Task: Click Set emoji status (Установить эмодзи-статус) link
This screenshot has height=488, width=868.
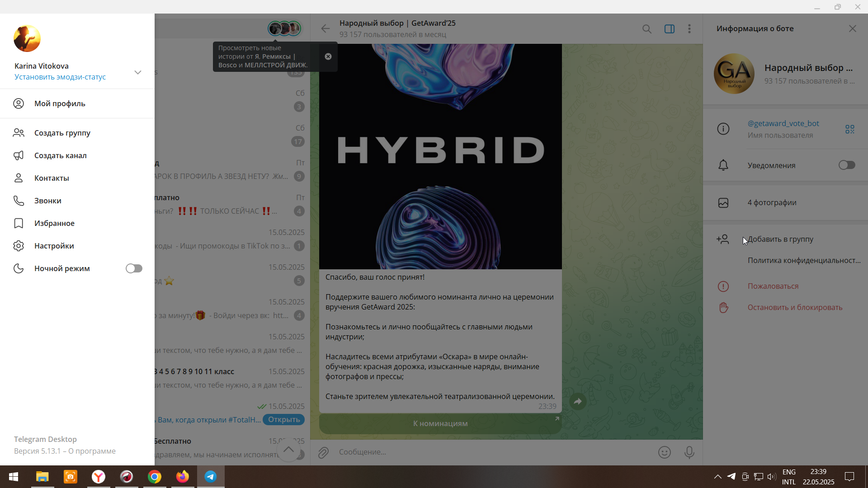Action: click(60, 77)
